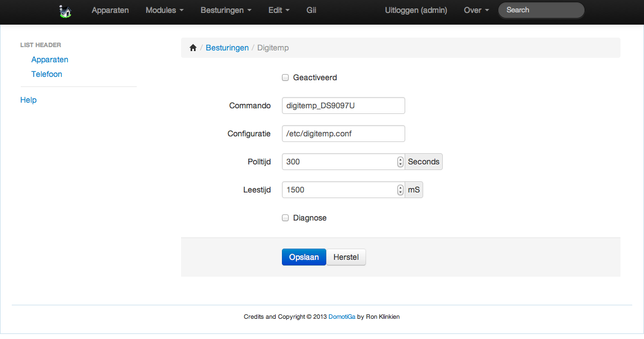Visit the DomotiGa footer link
Viewport: 644px width, 339px height.
coord(342,317)
